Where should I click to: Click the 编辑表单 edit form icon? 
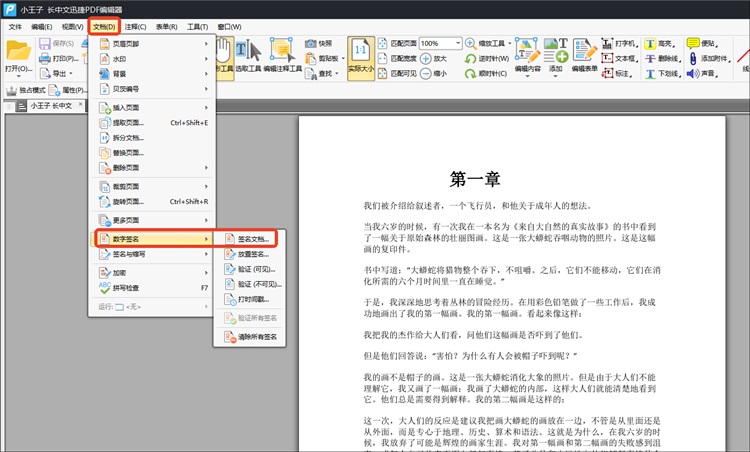(585, 50)
